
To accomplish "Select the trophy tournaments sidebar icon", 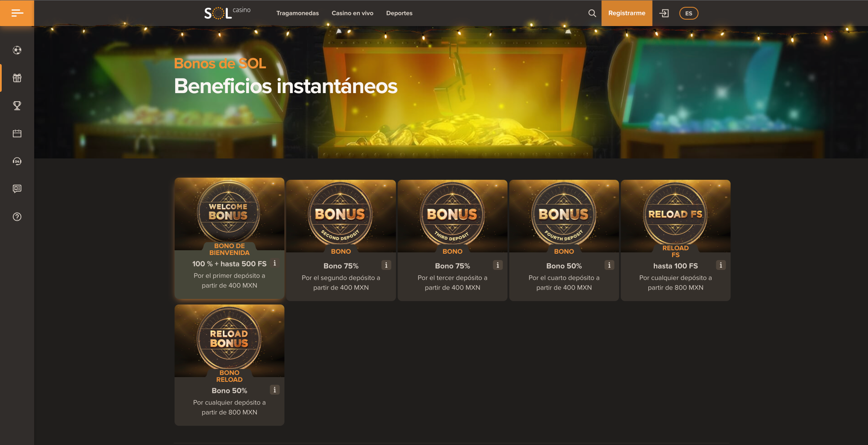I will 17,105.
